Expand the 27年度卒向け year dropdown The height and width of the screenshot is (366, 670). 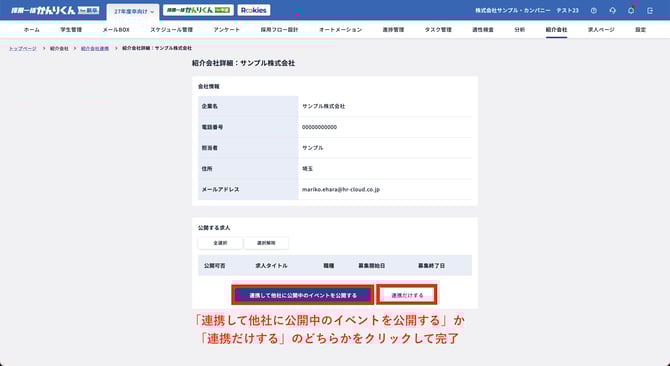133,12
